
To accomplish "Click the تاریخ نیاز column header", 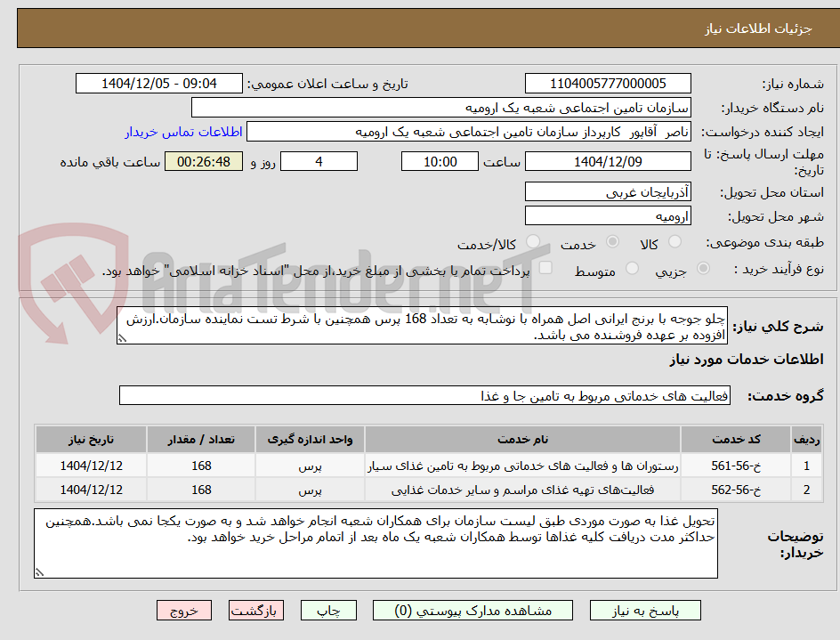I will pos(91,440).
